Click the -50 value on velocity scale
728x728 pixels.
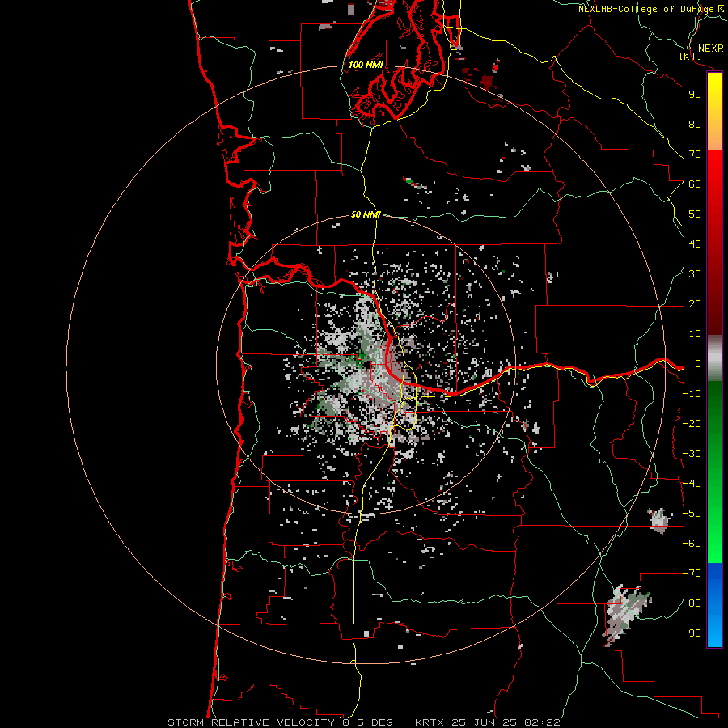692,514
